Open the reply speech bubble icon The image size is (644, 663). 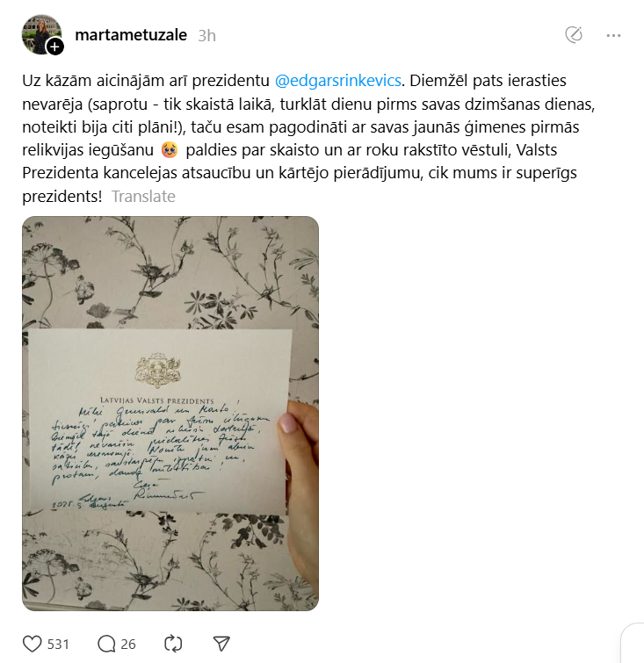click(106, 644)
